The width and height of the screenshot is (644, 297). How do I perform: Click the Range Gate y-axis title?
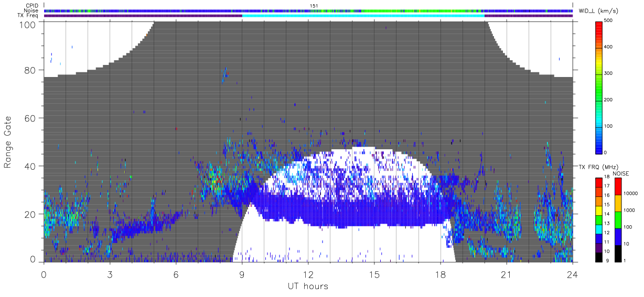(x=8, y=142)
